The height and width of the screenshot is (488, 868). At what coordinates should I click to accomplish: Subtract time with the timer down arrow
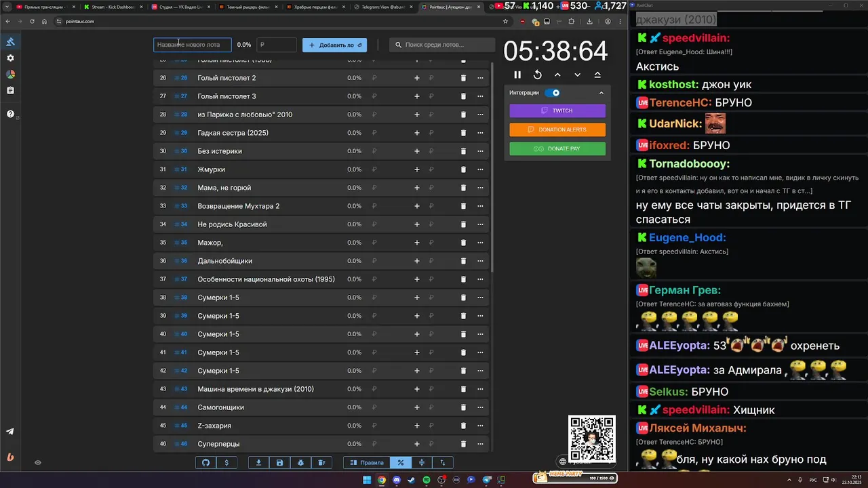coord(577,75)
